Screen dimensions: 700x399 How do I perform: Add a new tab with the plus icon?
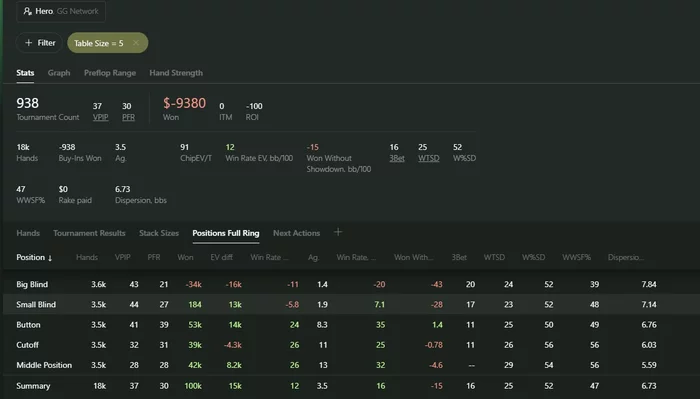pyautogui.click(x=338, y=232)
